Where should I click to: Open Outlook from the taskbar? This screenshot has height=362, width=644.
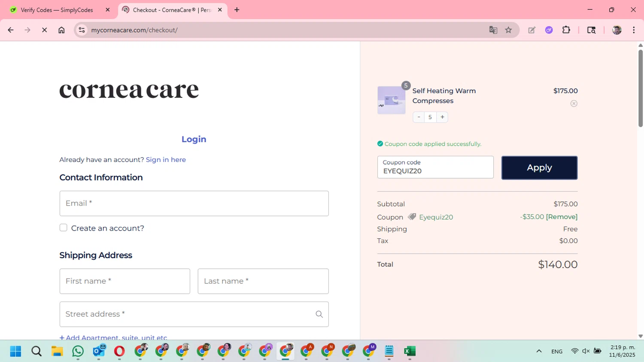coord(99,351)
